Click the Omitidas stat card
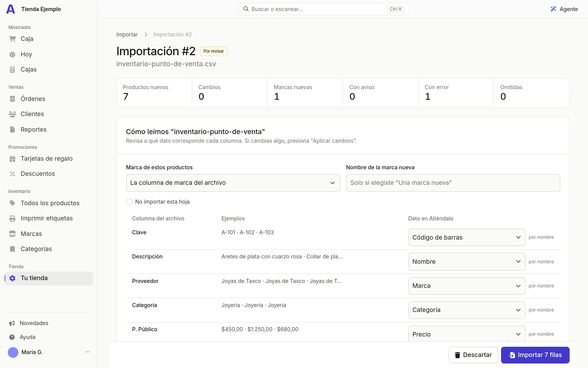This screenshot has width=588, height=368. click(531, 93)
